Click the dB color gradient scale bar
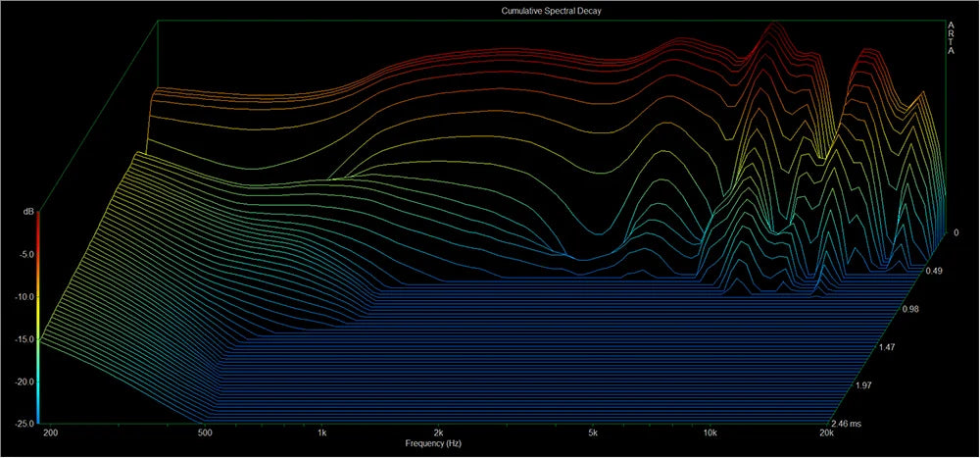 (x=39, y=319)
